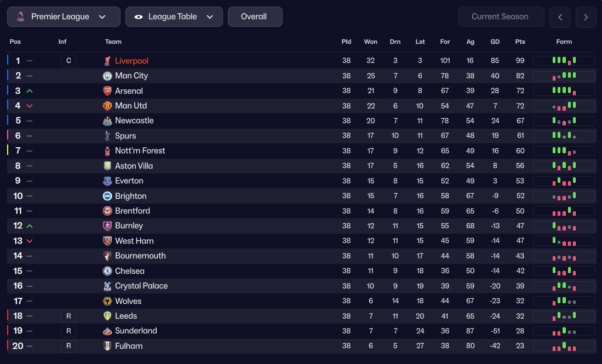Image resolution: width=602 pixels, height=364 pixels.
Task: Open the Premier League competition dropdown
Action: point(64,17)
